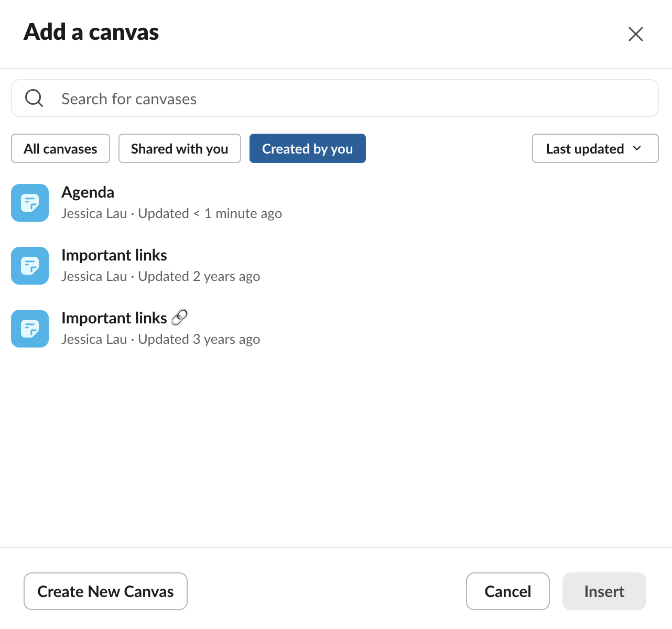Cancel adding a canvas
The height and width of the screenshot is (629, 672).
pyautogui.click(x=508, y=591)
